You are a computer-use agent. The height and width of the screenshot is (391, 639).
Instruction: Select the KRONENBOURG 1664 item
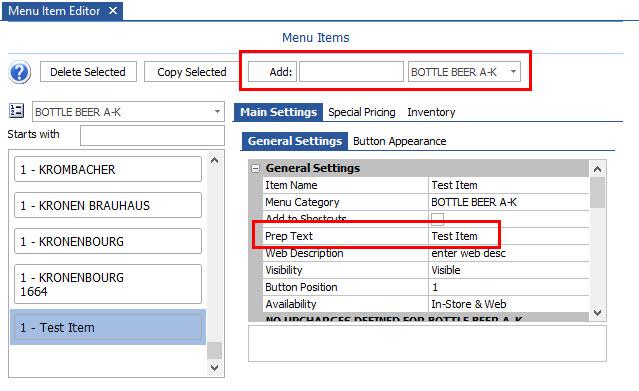108,284
